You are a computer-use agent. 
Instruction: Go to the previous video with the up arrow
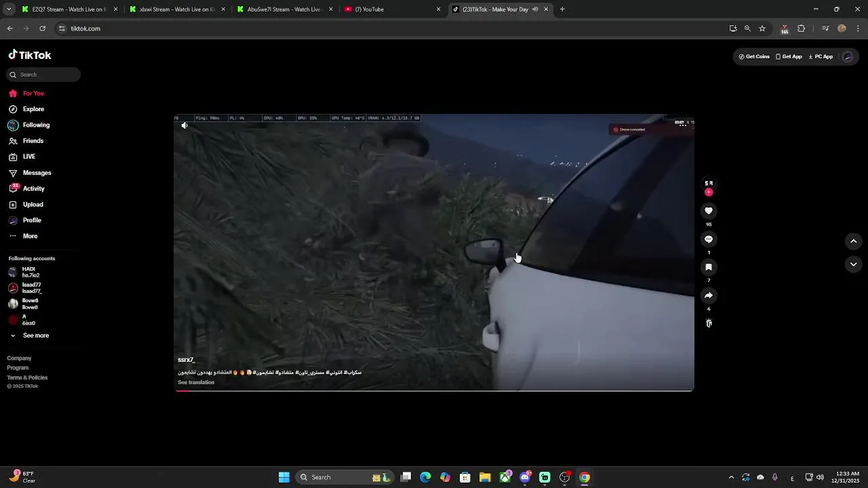click(x=854, y=241)
